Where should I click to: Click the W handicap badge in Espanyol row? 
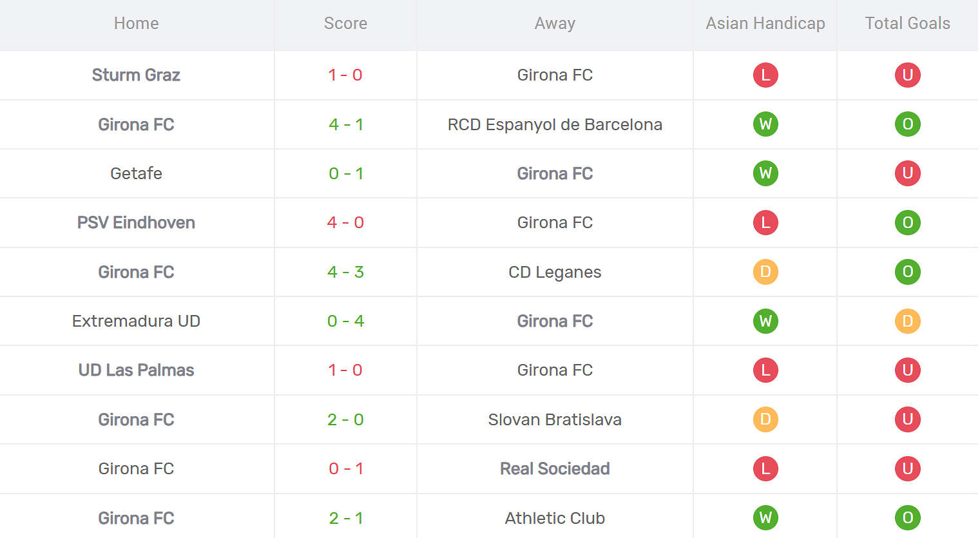pos(765,124)
